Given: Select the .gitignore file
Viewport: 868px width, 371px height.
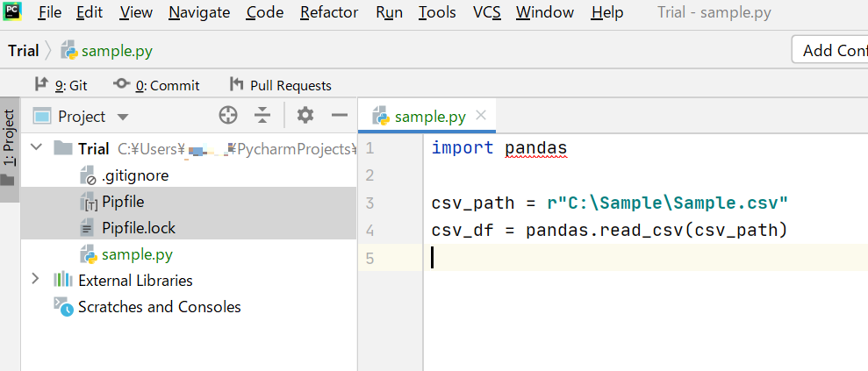Looking at the screenshot, I should (x=188, y=175).
